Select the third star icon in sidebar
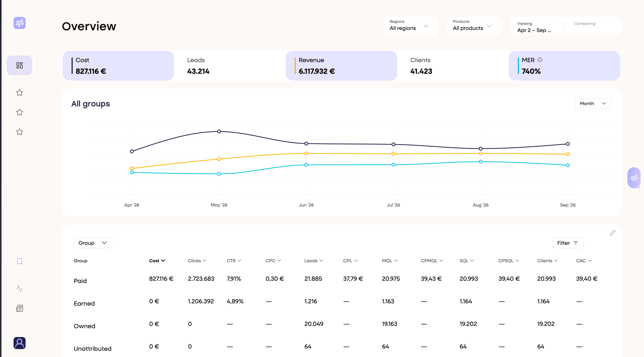Image resolution: width=644 pixels, height=357 pixels. pos(20,131)
